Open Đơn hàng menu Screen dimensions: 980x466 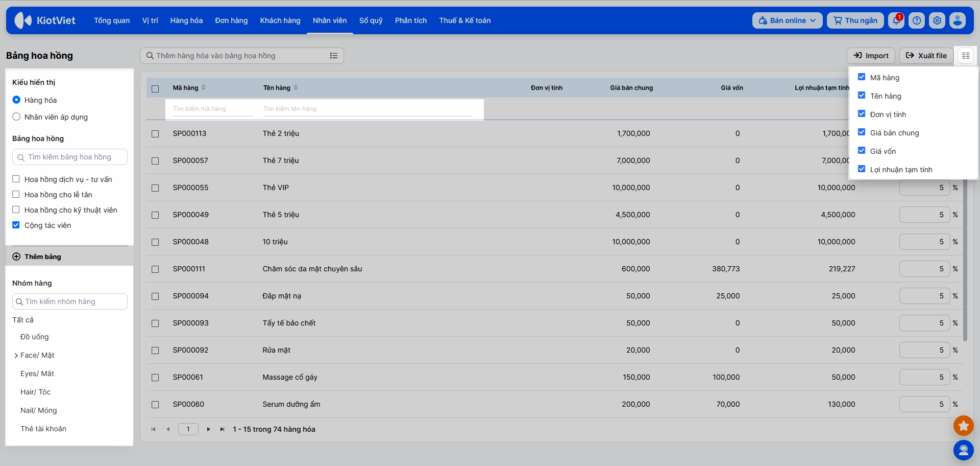pyautogui.click(x=231, y=20)
